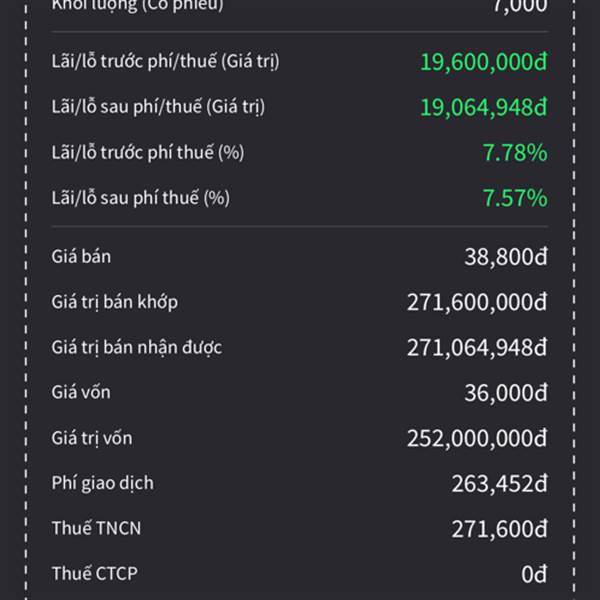This screenshot has height=600, width=600.
Task: Click the 'Lãi/lỗ trước phí/thuế (Giá trị)' label
Action: 165,61
